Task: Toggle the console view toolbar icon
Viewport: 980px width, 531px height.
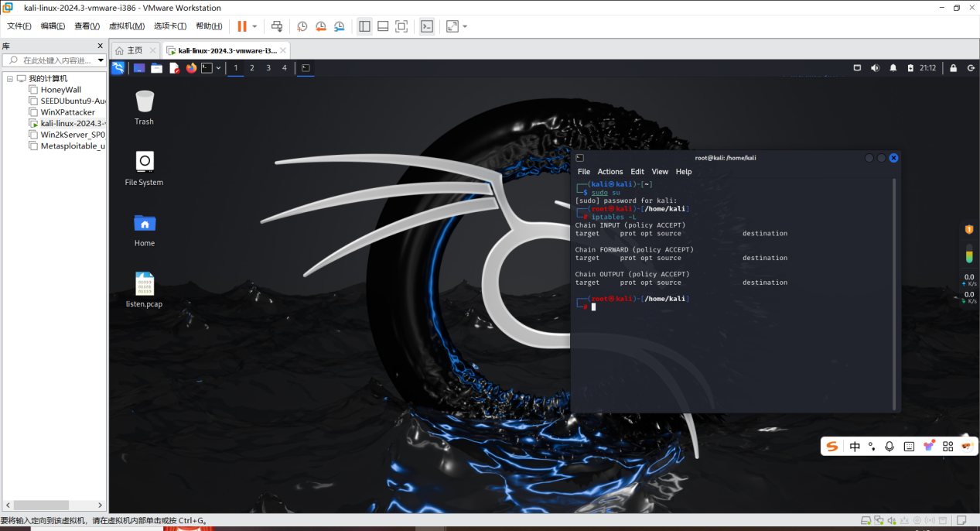Action: pyautogui.click(x=427, y=26)
